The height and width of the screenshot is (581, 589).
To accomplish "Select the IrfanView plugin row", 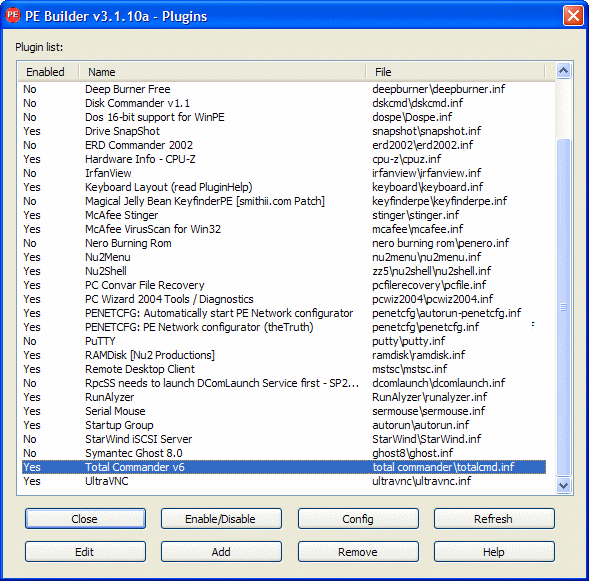I will (284, 173).
